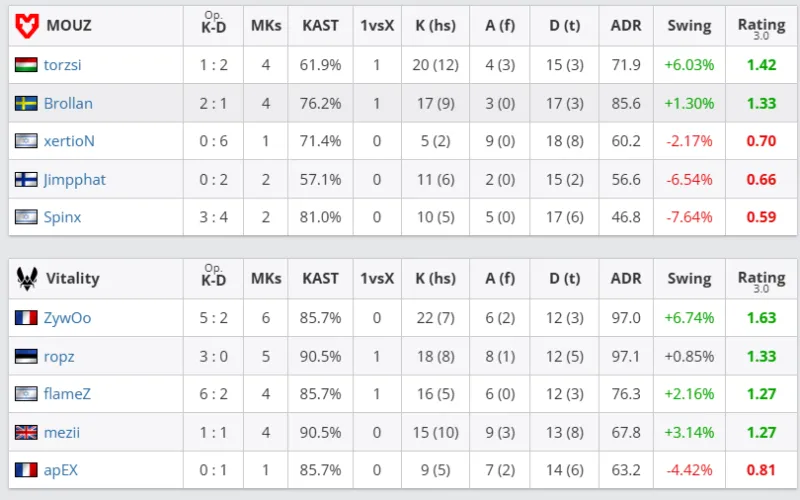
Task: Click the French flag beside ZywOo
Action: pyautogui.click(x=27, y=318)
